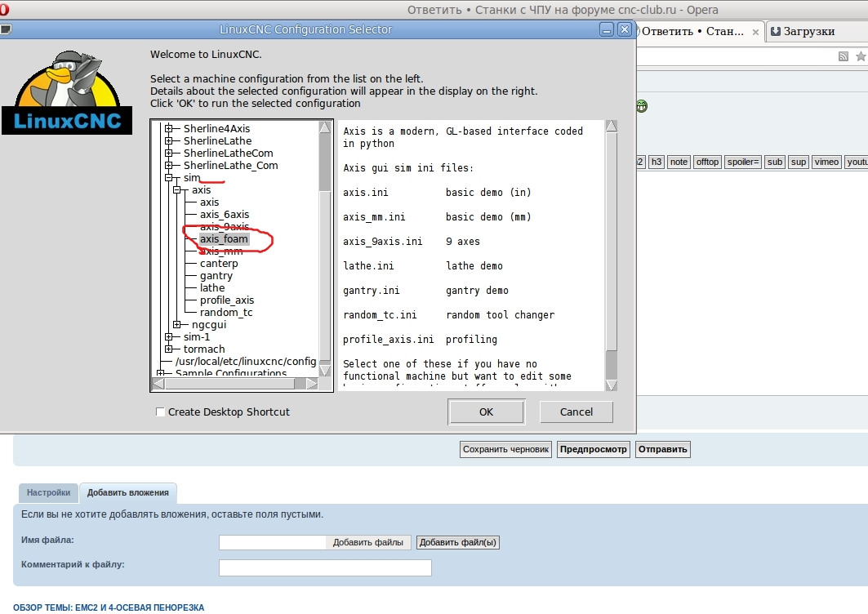Close the Configuration Selector window

(x=625, y=29)
